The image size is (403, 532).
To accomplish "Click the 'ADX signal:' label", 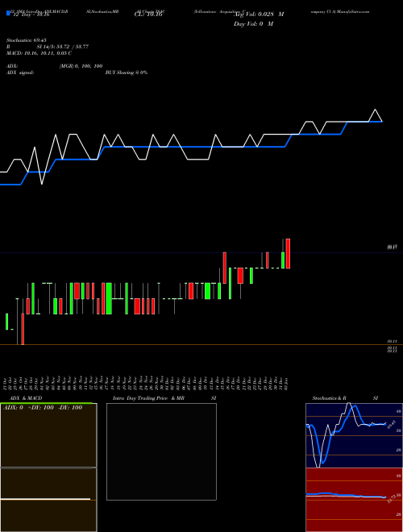I will click(x=20, y=73).
